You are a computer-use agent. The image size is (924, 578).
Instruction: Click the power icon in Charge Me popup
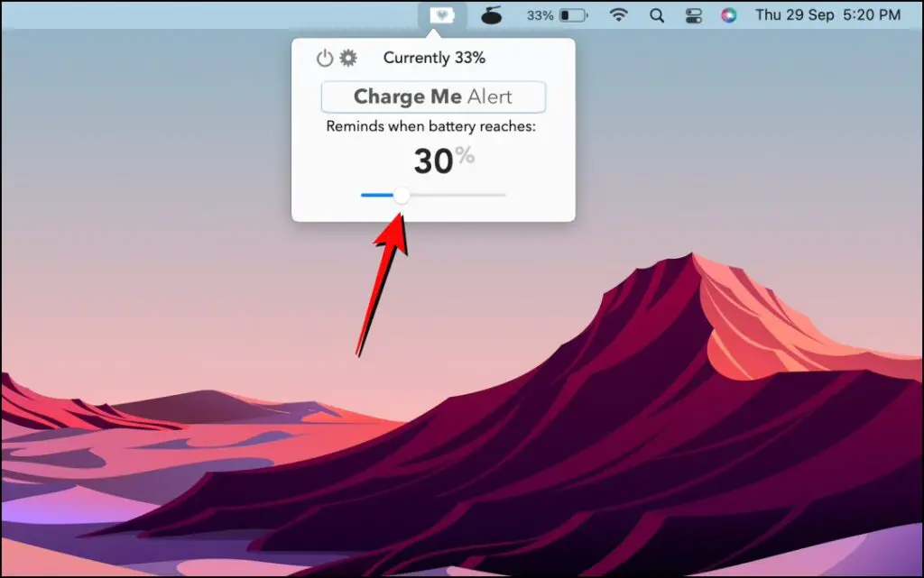click(325, 58)
